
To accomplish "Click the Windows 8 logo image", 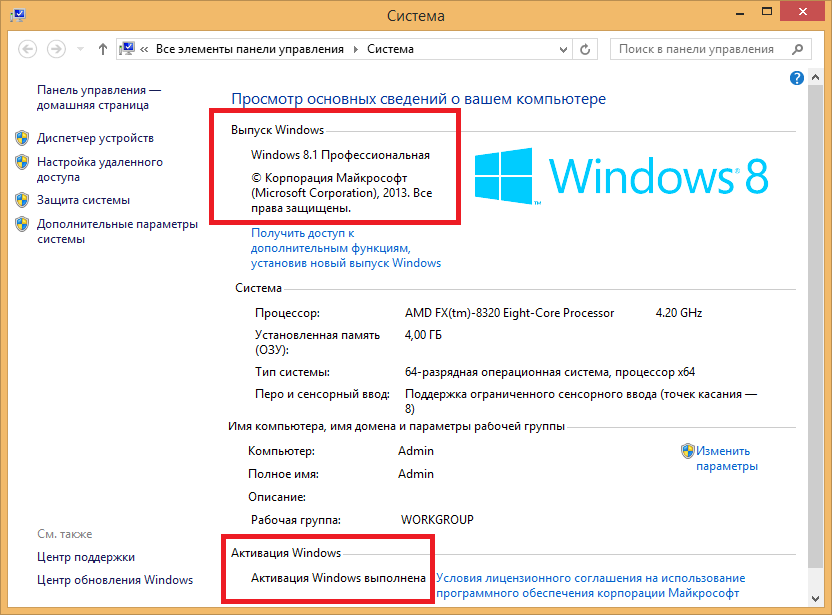I will pos(621,176).
